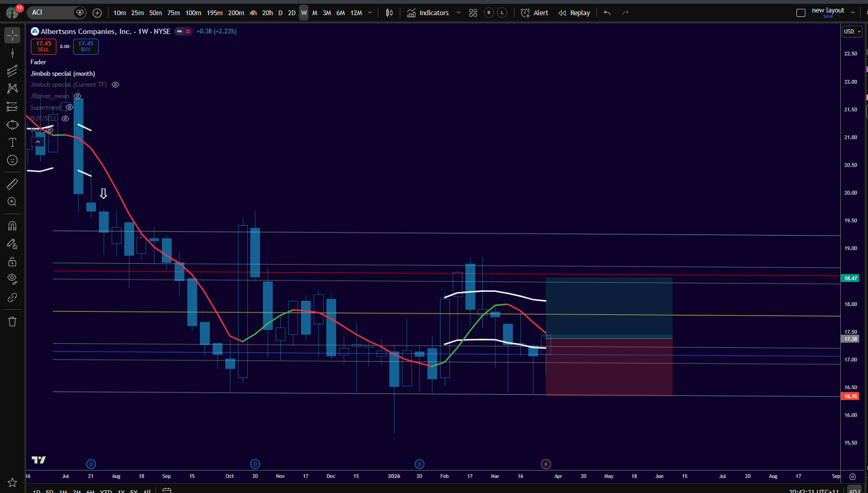Click the Alert button
The width and height of the screenshot is (868, 493).
[x=534, y=13]
